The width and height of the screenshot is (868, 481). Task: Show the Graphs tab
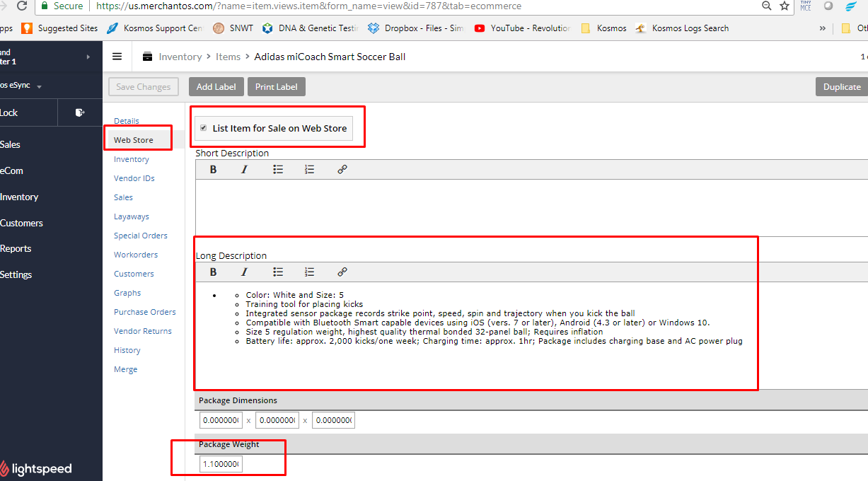pyautogui.click(x=127, y=293)
